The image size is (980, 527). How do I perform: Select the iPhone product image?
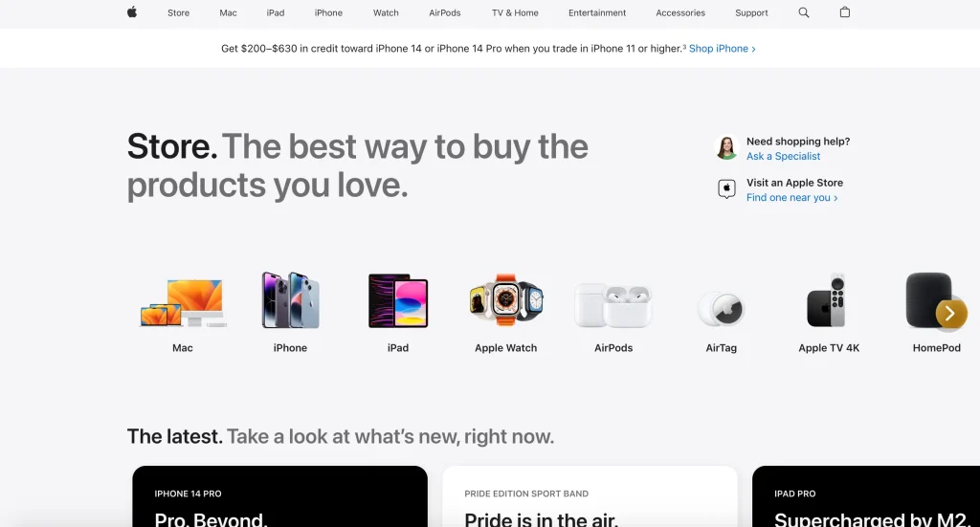tap(290, 300)
